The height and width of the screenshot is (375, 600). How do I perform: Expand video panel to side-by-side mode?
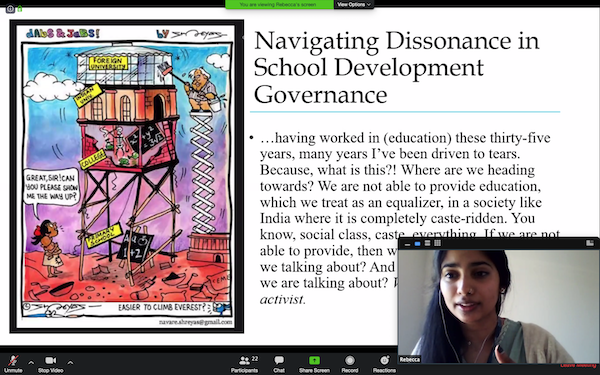pyautogui.click(x=590, y=243)
